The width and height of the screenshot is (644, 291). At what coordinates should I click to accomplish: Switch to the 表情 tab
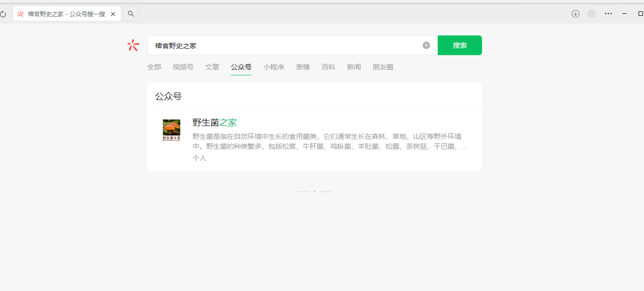point(303,67)
